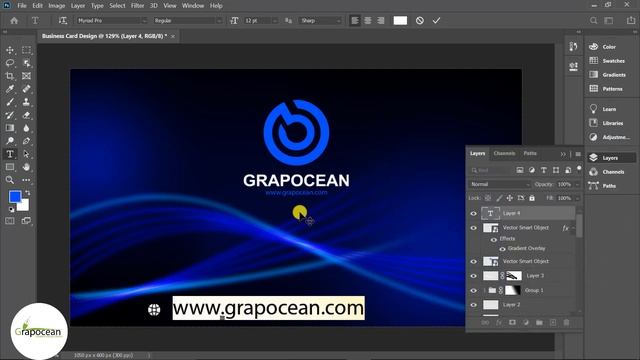Select the Eraser tool
The image size is (640, 360).
tap(27, 115)
